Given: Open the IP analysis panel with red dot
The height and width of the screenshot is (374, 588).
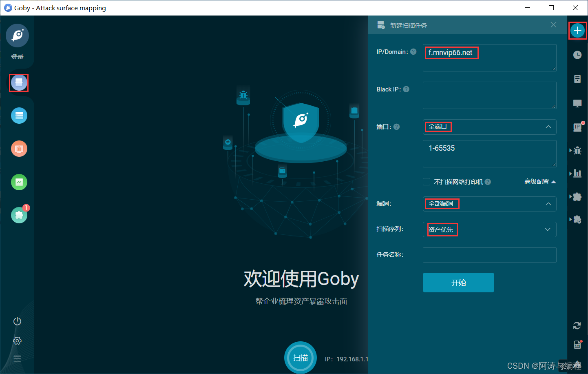Looking at the screenshot, I should pos(577,127).
